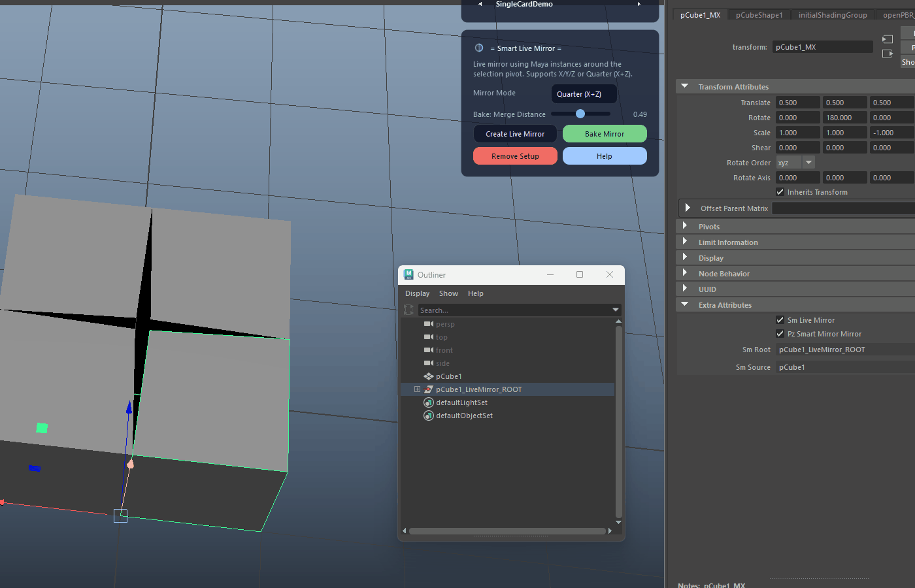
Task: Collapse the Transform Attributes section
Action: [x=684, y=86]
